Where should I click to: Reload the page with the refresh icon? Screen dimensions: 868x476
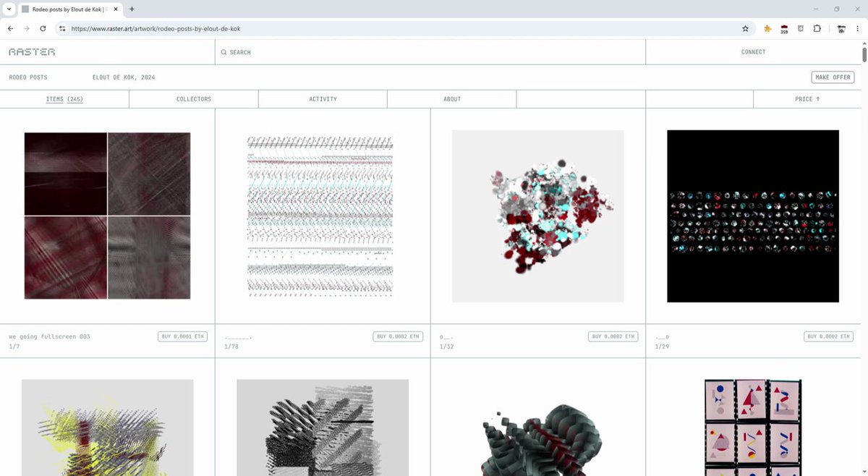(x=43, y=28)
